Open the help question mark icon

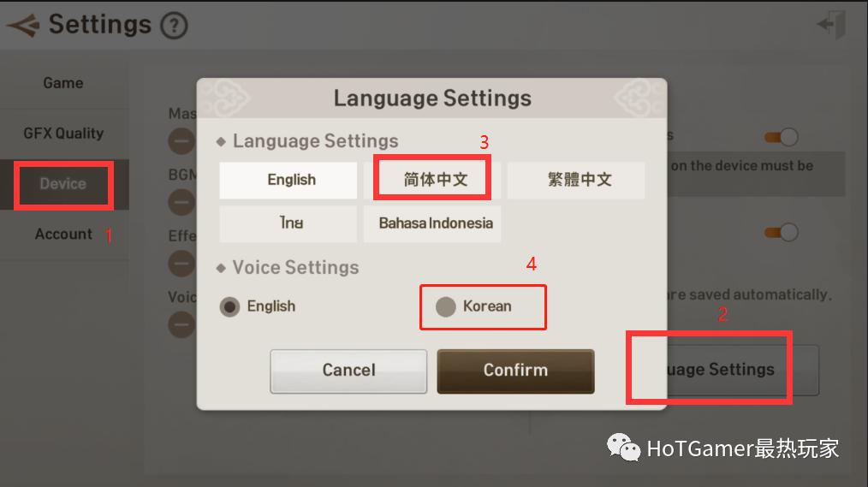tap(174, 26)
